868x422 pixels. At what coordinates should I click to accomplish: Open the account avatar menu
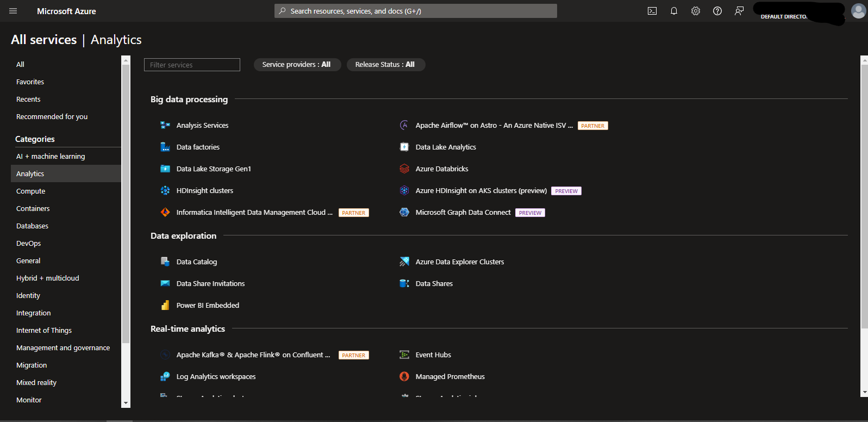point(858,11)
